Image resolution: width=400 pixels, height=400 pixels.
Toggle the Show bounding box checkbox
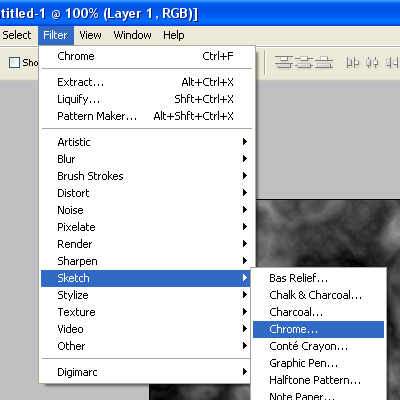[x=14, y=62]
